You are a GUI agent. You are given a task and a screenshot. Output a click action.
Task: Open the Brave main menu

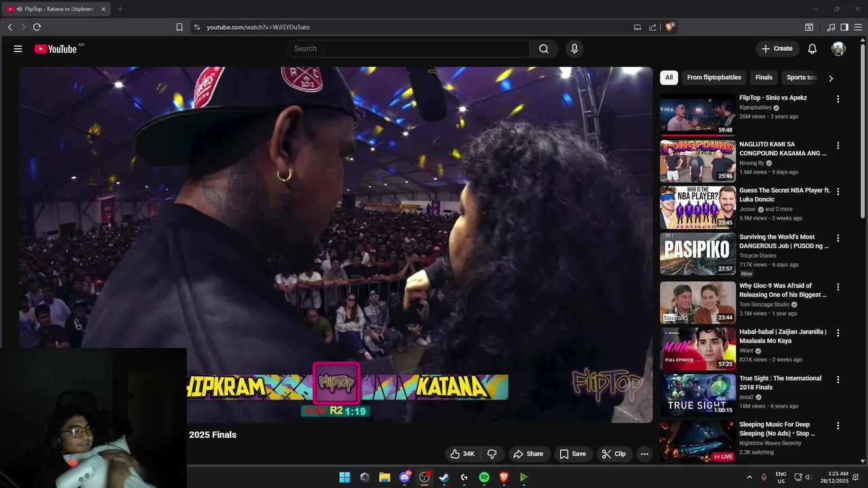coord(859,27)
